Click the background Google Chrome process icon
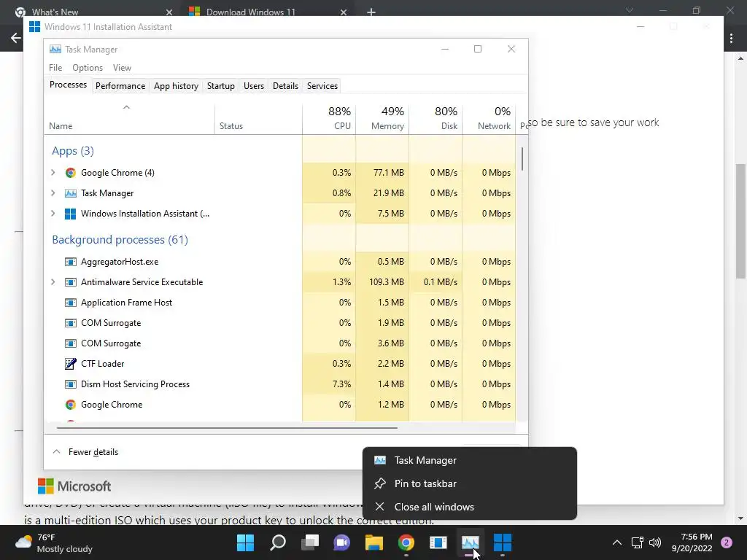 click(x=71, y=405)
